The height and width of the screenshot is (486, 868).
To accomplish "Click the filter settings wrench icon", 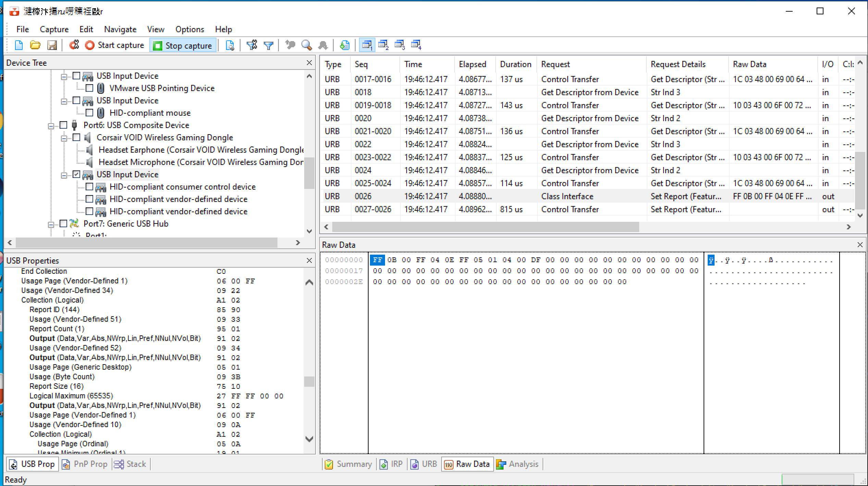I will 252,45.
